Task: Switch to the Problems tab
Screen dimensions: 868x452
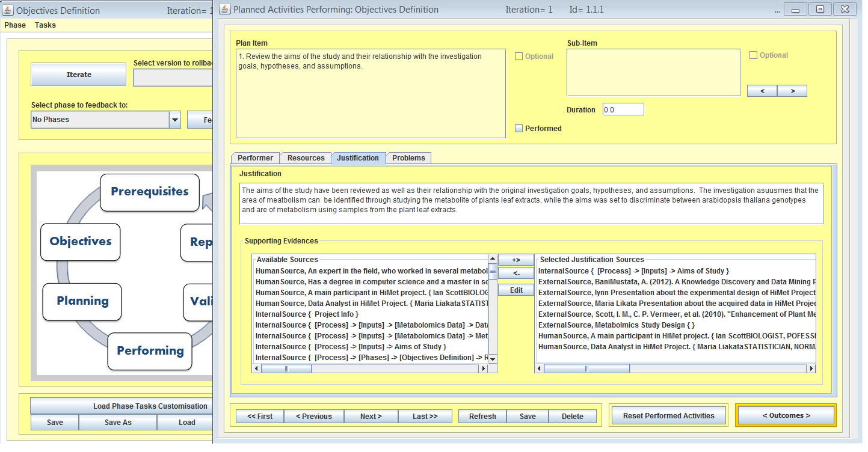Action: 408,158
